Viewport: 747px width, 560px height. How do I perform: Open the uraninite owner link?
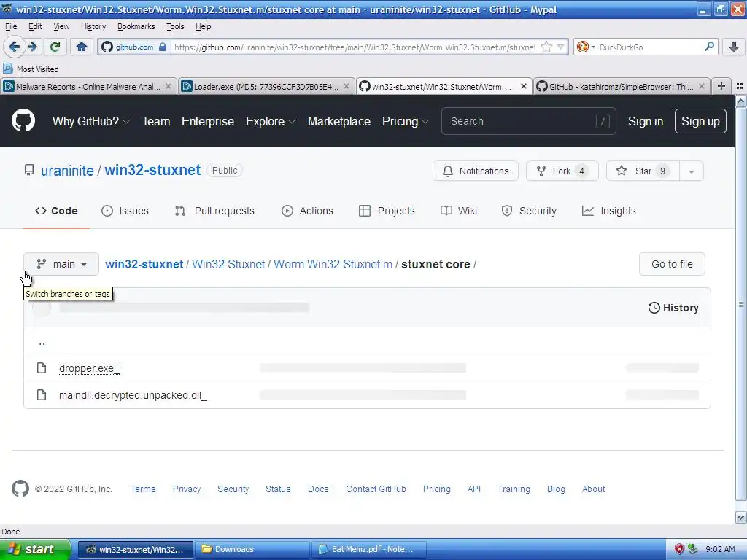67,171
